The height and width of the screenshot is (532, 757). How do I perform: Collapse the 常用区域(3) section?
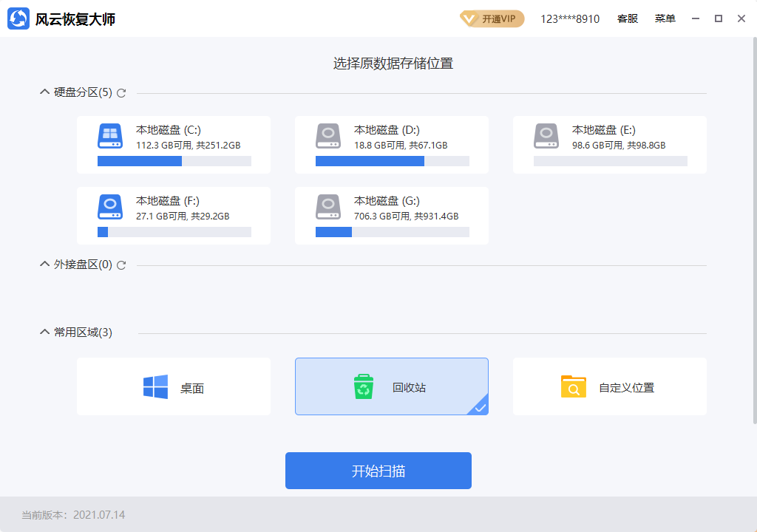[x=44, y=332]
